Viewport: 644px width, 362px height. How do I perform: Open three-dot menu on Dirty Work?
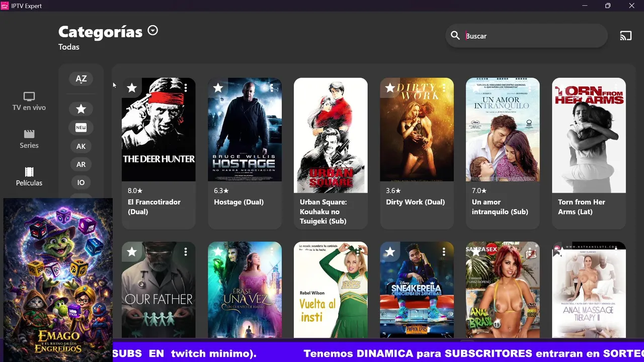(x=444, y=88)
